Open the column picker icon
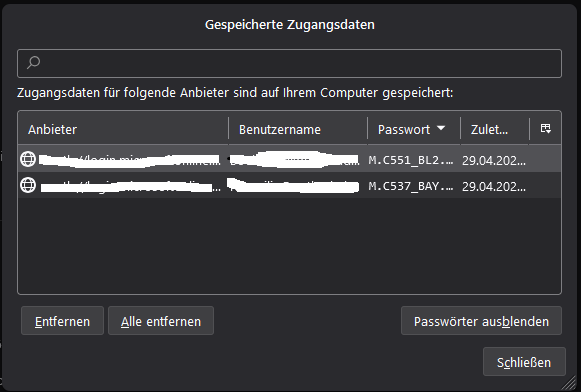This screenshot has width=581, height=392. tap(545, 129)
